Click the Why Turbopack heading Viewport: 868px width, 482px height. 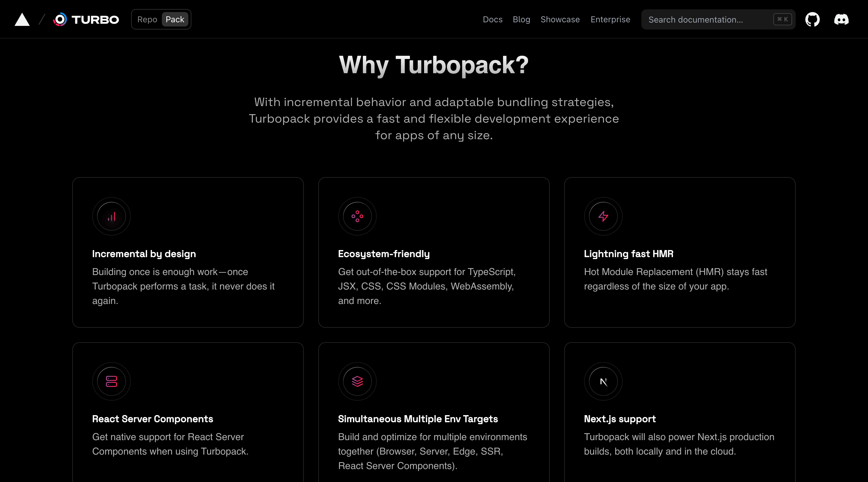(x=433, y=65)
